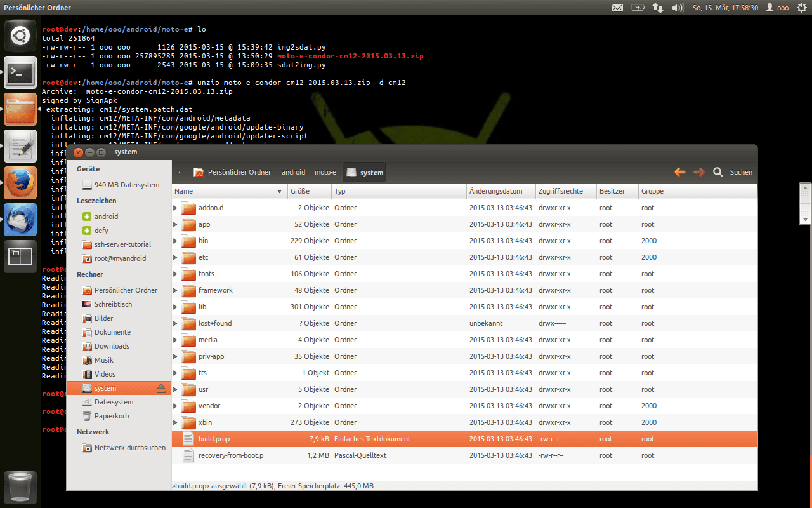Expand the fonts folder row
812x508 pixels.
click(176, 274)
